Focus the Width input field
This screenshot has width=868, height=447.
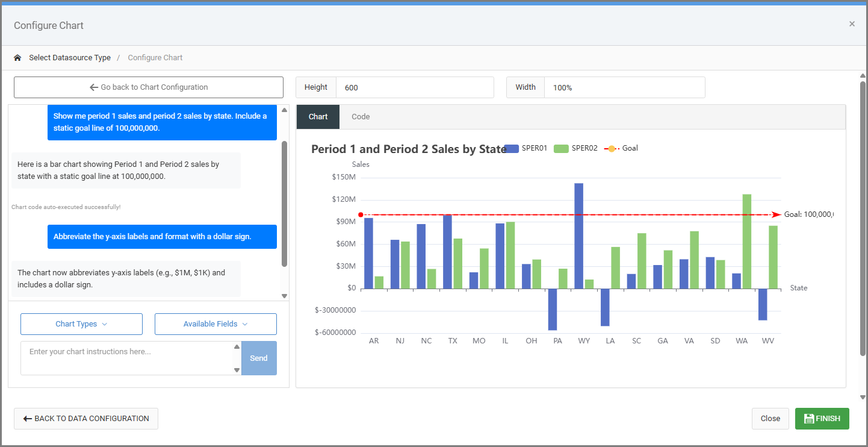624,87
